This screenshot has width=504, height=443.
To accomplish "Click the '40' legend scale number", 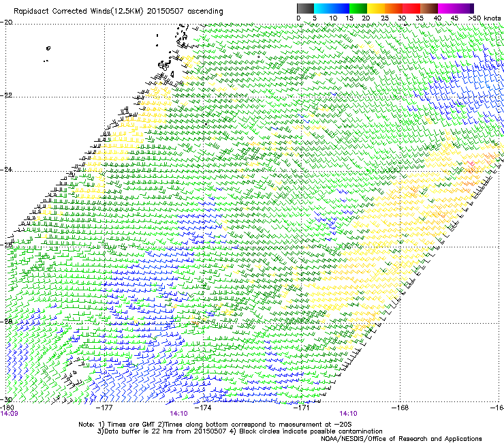I will pyautogui.click(x=437, y=18).
